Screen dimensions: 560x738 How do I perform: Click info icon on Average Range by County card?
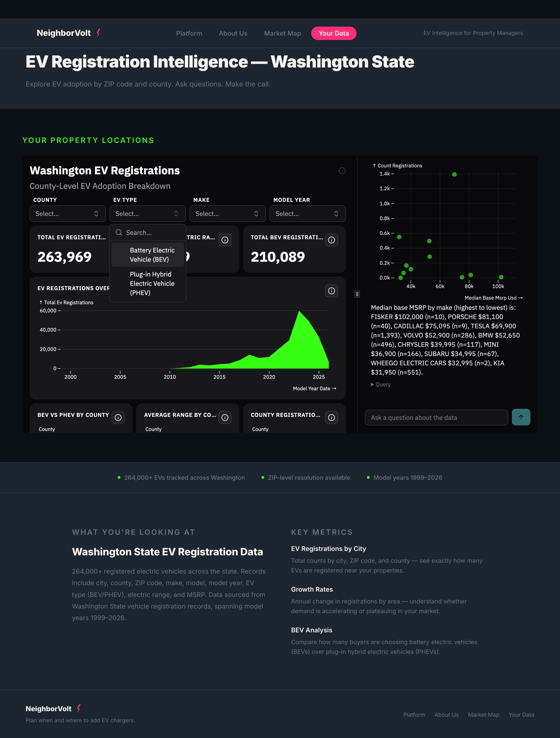coord(225,417)
